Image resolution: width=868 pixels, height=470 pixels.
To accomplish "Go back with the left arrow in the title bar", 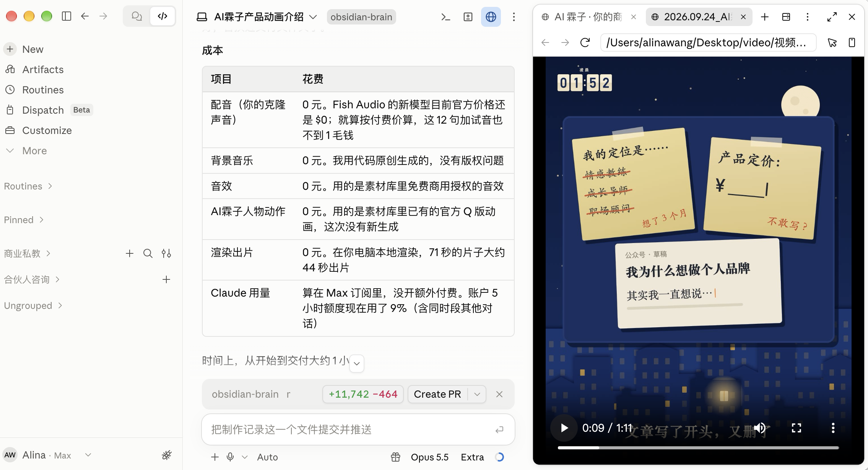I will coord(85,16).
